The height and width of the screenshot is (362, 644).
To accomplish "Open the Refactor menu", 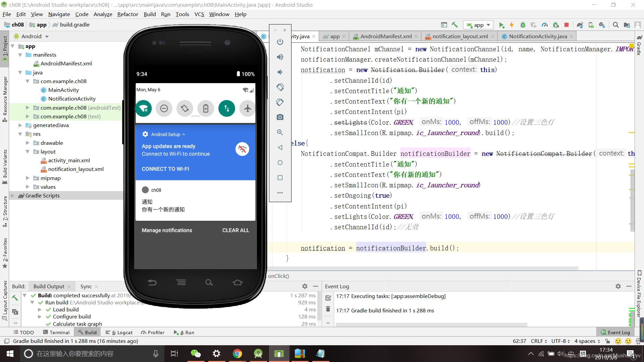I will (x=127, y=14).
